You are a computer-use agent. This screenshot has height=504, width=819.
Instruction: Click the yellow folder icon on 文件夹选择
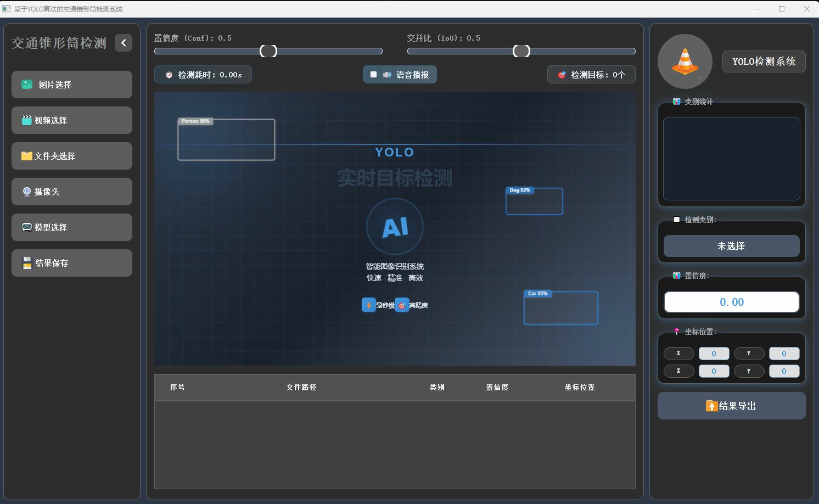26,156
